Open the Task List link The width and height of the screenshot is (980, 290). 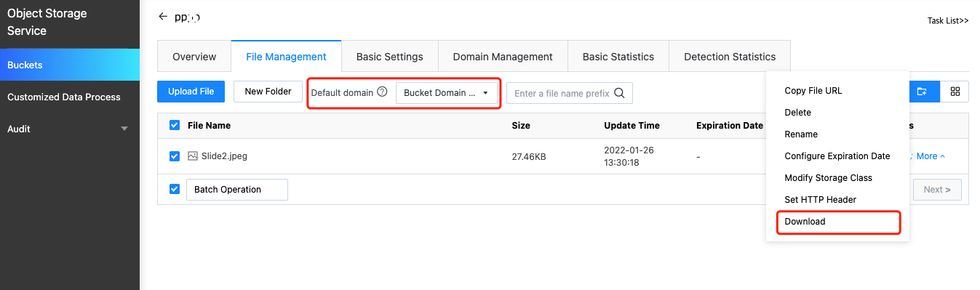coord(948,21)
